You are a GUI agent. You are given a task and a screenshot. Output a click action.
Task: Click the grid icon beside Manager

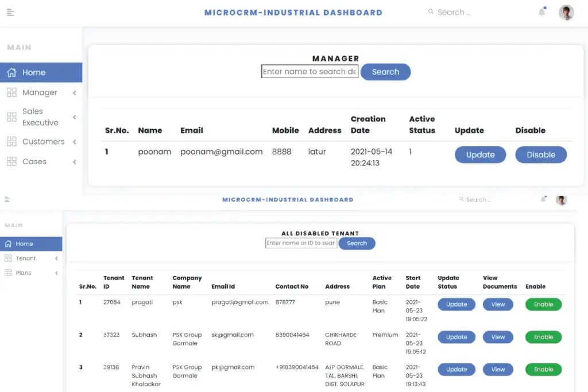(x=11, y=92)
